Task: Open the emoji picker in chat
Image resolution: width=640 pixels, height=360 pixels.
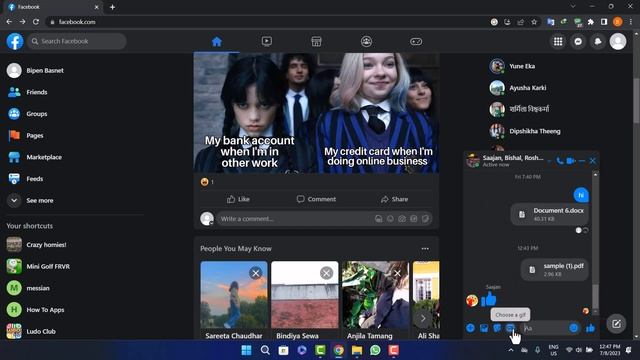Action: 573,328
